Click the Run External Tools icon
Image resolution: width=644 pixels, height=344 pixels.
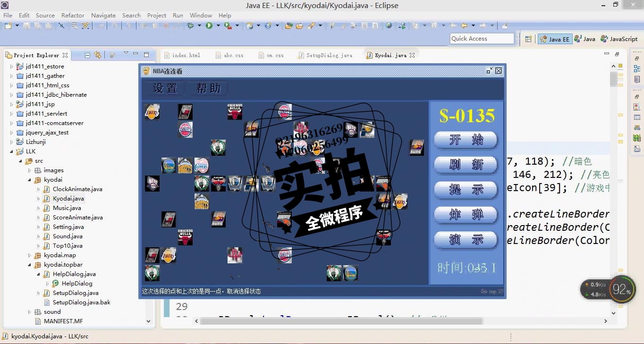(228, 26)
